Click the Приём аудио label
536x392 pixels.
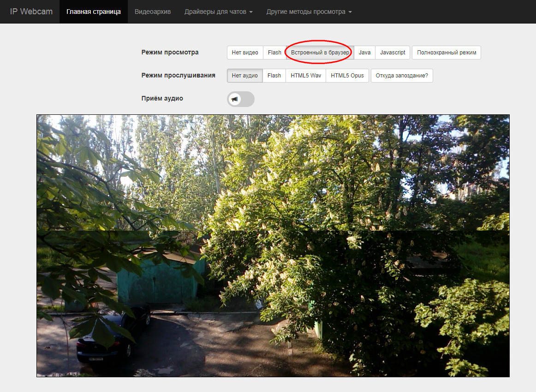coord(162,98)
